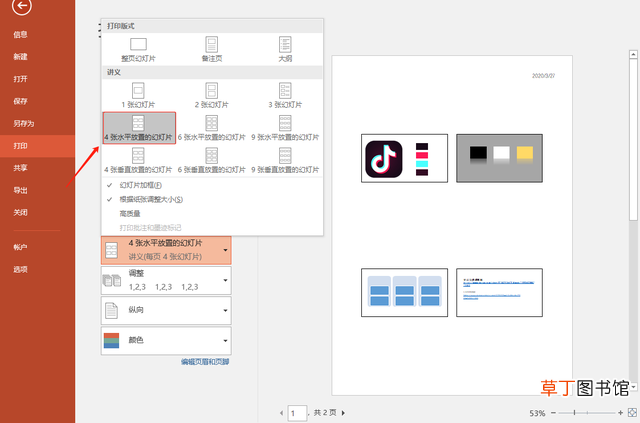Screen dimensions: 640x423
Task: Open the 4 张水平放置的幻灯片 layout dropdown
Action: coord(166,250)
